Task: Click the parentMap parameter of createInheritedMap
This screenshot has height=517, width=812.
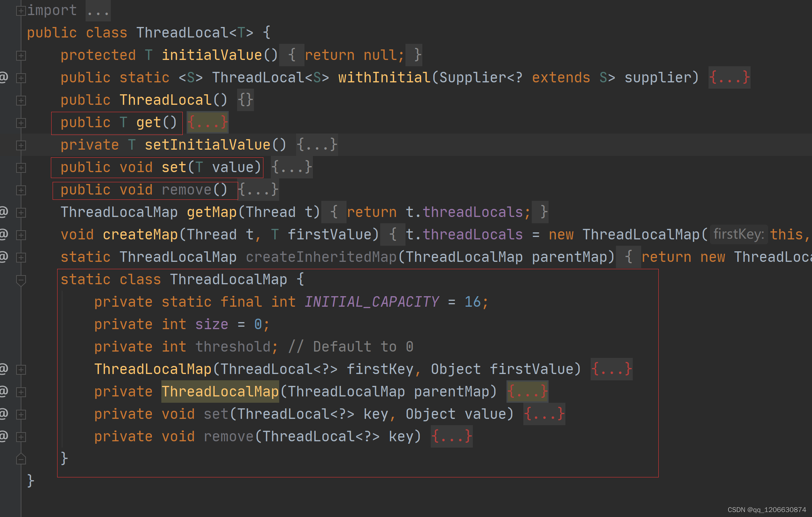Action: [570, 257]
